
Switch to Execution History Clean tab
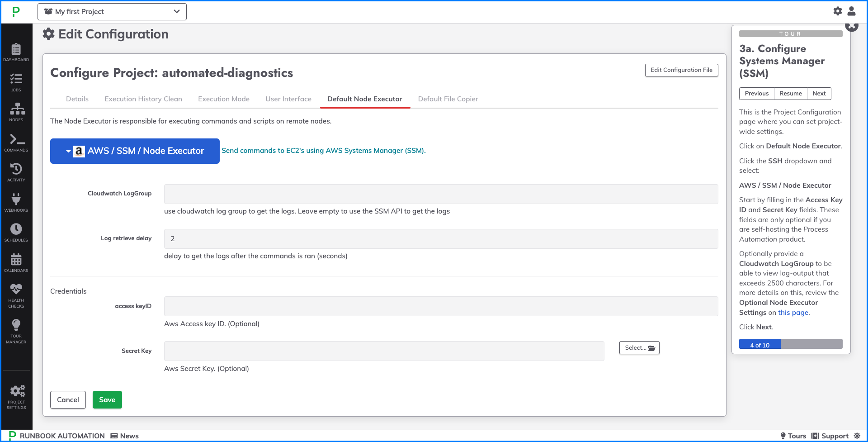tap(143, 99)
